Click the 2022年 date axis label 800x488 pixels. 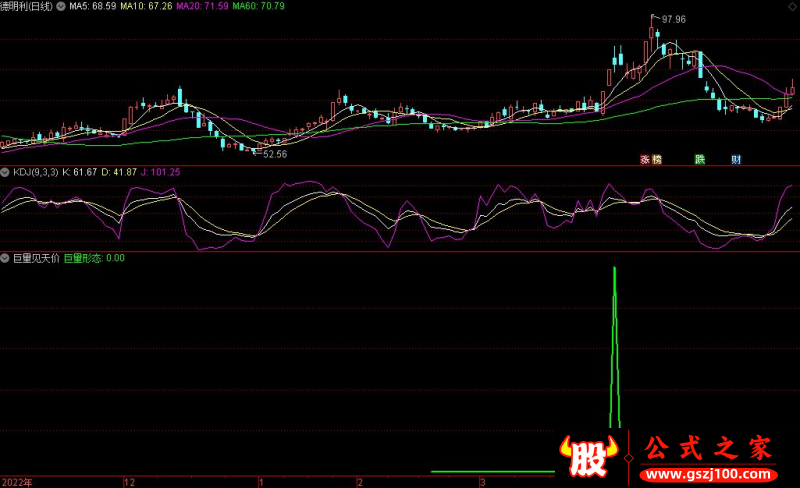(x=16, y=482)
